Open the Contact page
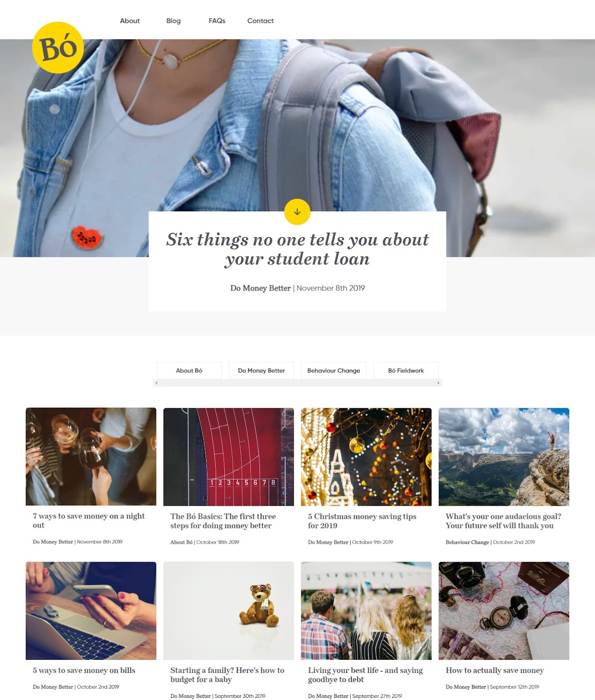595x700 pixels. point(261,21)
